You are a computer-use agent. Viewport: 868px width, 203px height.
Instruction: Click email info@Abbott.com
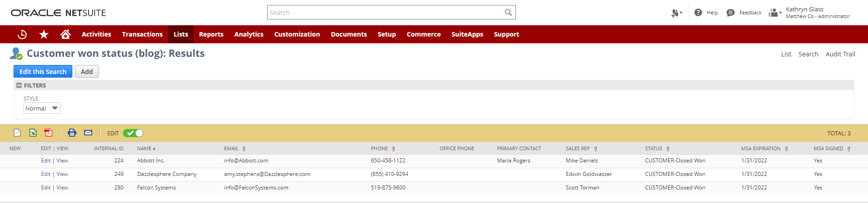(246, 161)
